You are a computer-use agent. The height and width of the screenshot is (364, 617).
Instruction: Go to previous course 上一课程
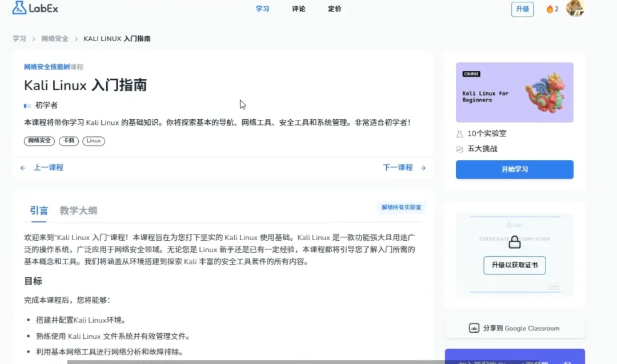(x=48, y=168)
